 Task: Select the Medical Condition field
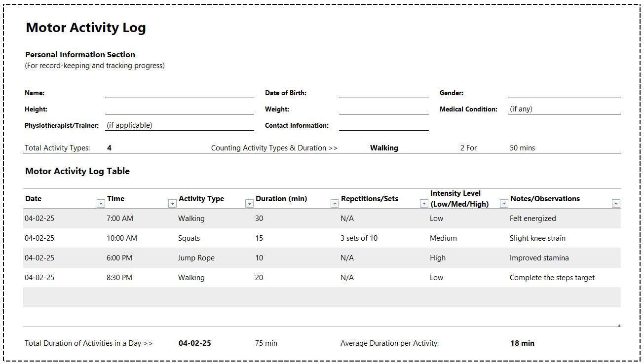pyautogui.click(x=564, y=109)
